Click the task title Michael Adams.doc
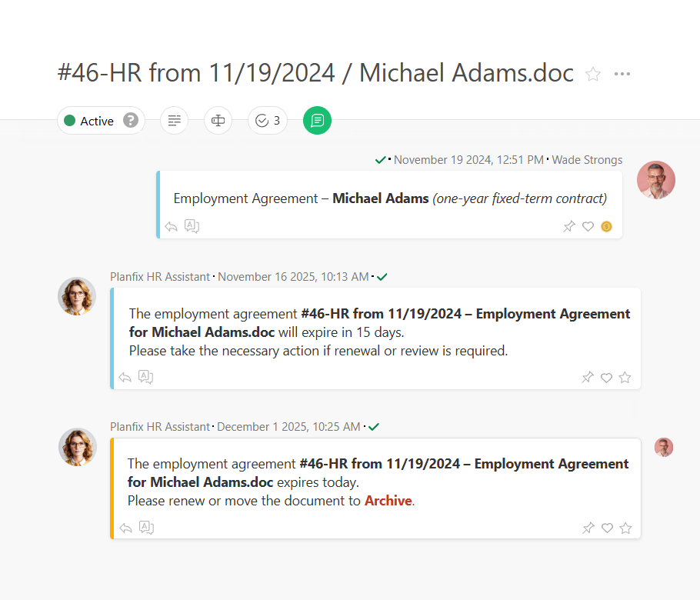Image resolution: width=700 pixels, height=600 pixels. 314,73
